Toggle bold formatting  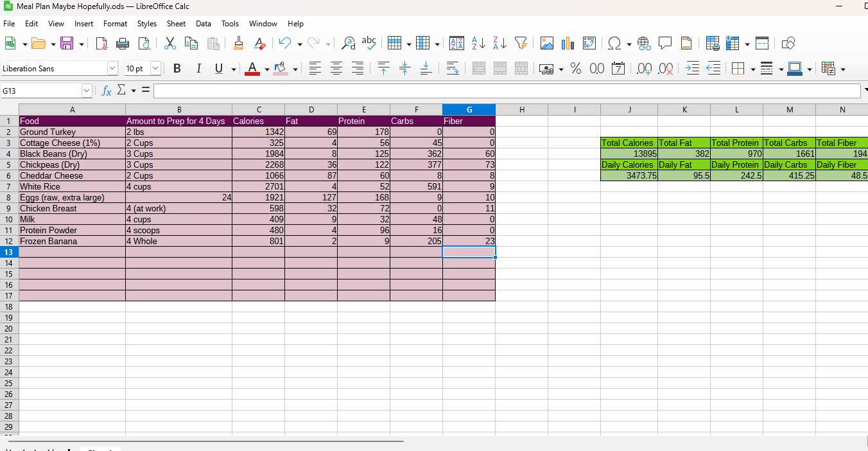click(177, 68)
